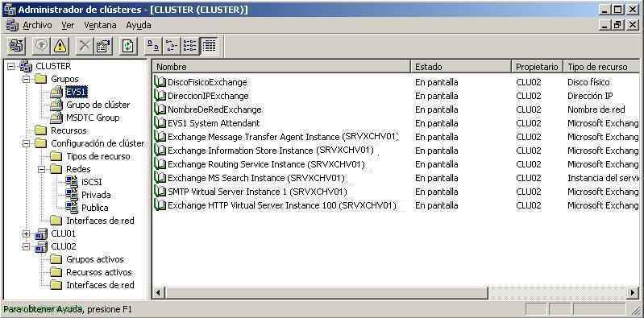
Task: Click the green arrows refresh icon
Action: point(127,46)
